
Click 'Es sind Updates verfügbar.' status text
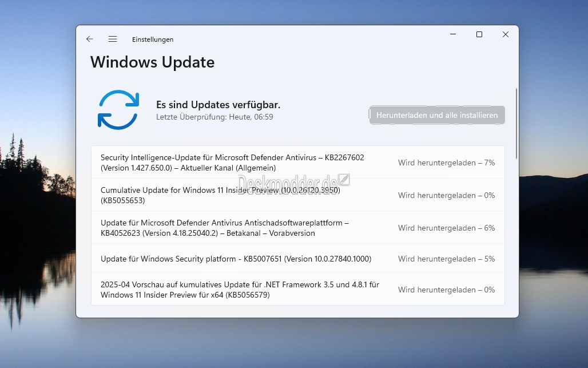point(218,105)
